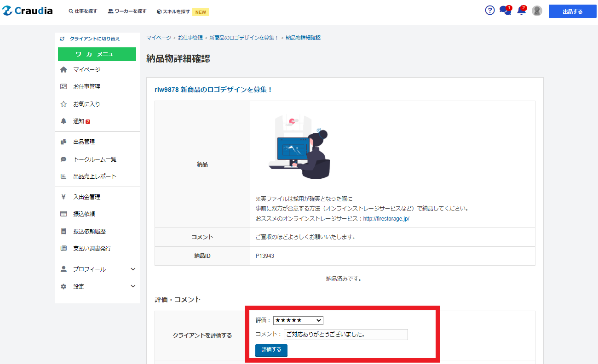Open the 評価 star rating dropdown
The image size is (598, 364).
(298, 320)
